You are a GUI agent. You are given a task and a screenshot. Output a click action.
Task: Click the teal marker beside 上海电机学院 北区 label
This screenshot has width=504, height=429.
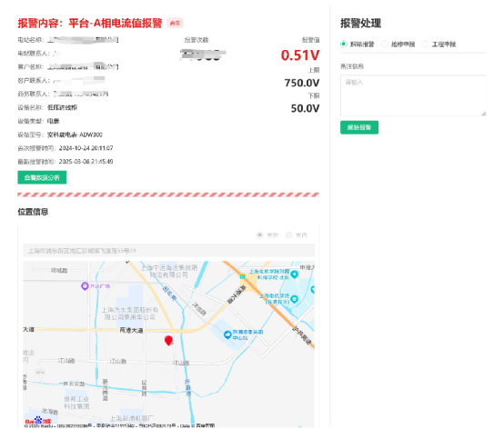pyautogui.click(x=294, y=274)
